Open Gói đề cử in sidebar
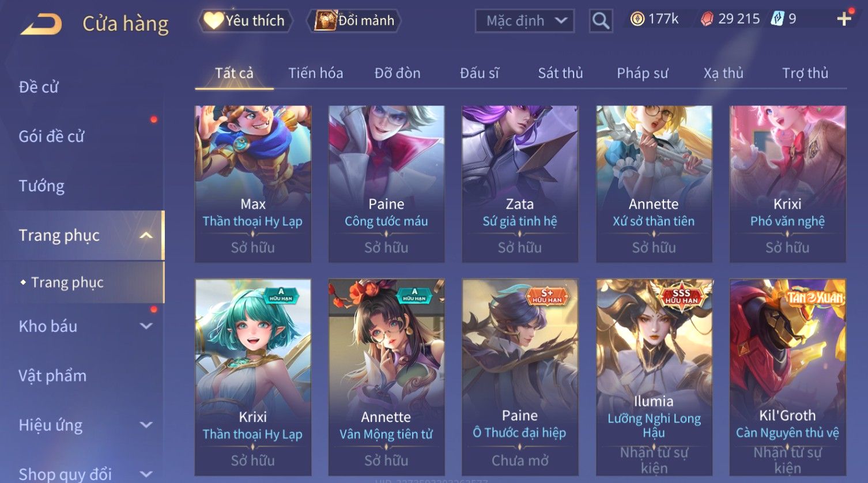Screen dimensions: 868x483 pyautogui.click(x=51, y=137)
